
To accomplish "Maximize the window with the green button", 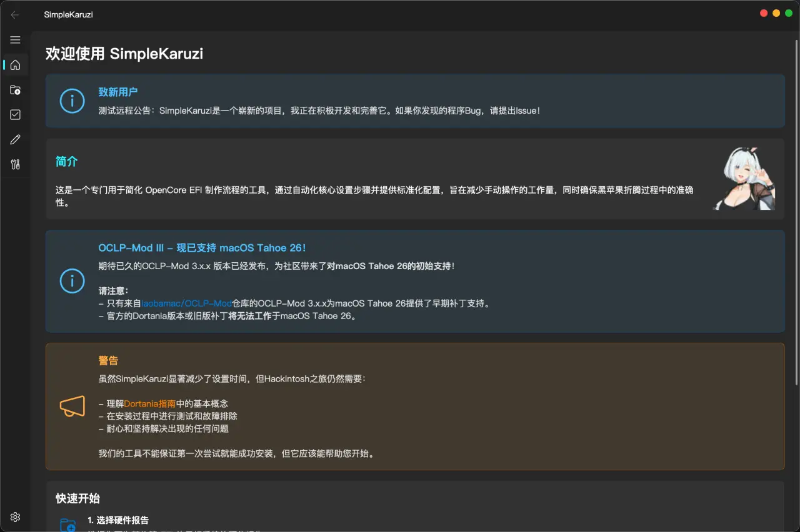I will [789, 13].
